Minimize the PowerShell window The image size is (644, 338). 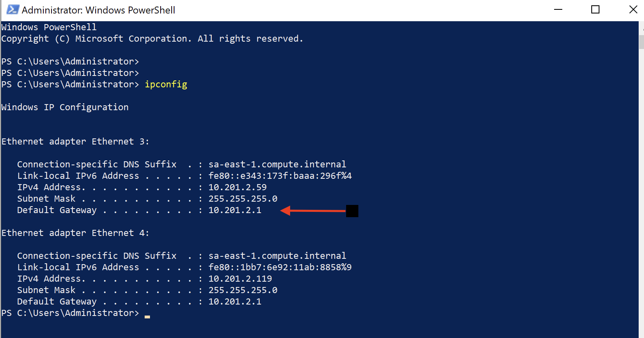(558, 9)
